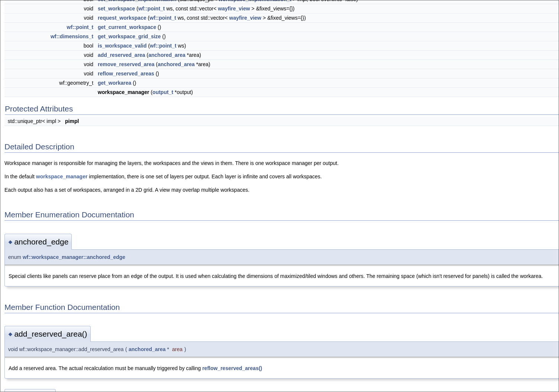Open the add_reserved_area member link
The height and width of the screenshot is (392, 559).
pos(121,55)
